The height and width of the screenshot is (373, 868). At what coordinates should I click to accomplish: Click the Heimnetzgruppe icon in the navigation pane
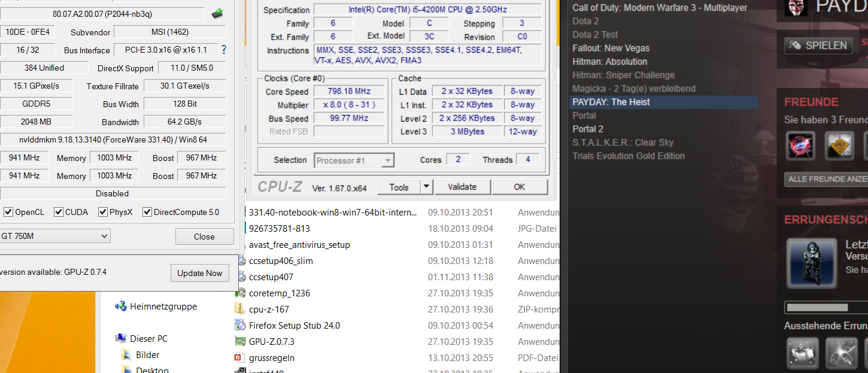121,306
